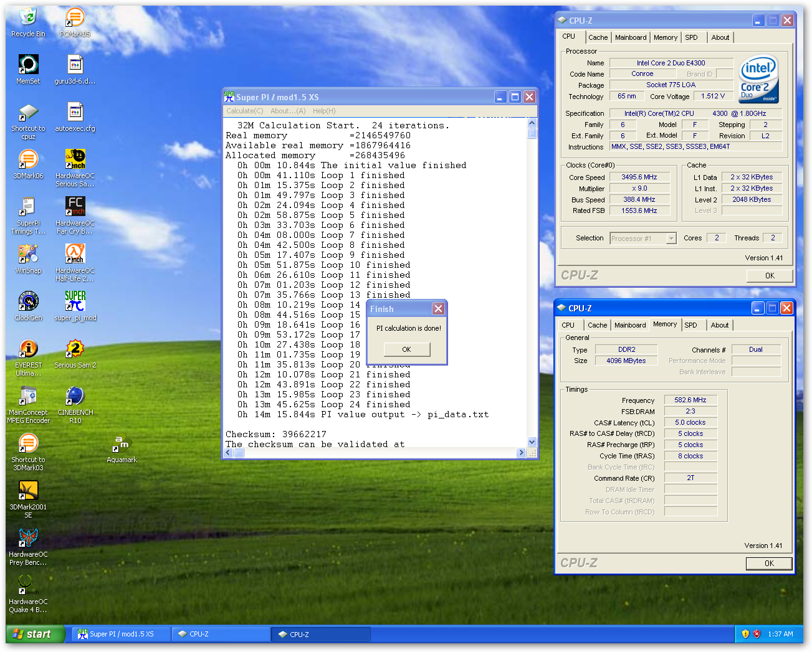The width and height of the screenshot is (812, 652).
Task: Open HardwareOC Quake 4 Benchmark icon
Action: [x=28, y=594]
